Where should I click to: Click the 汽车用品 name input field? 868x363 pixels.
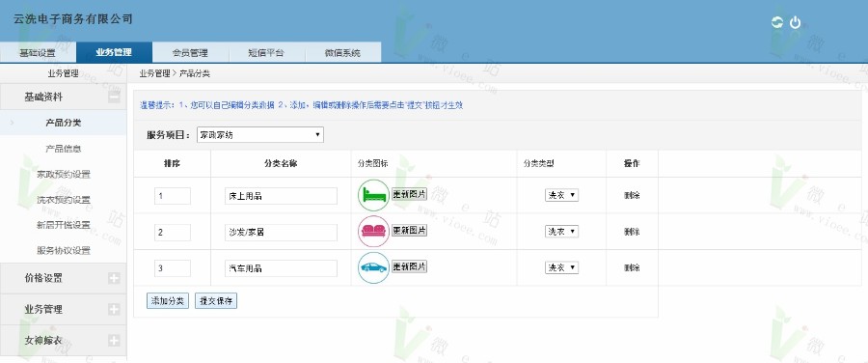[x=281, y=268]
